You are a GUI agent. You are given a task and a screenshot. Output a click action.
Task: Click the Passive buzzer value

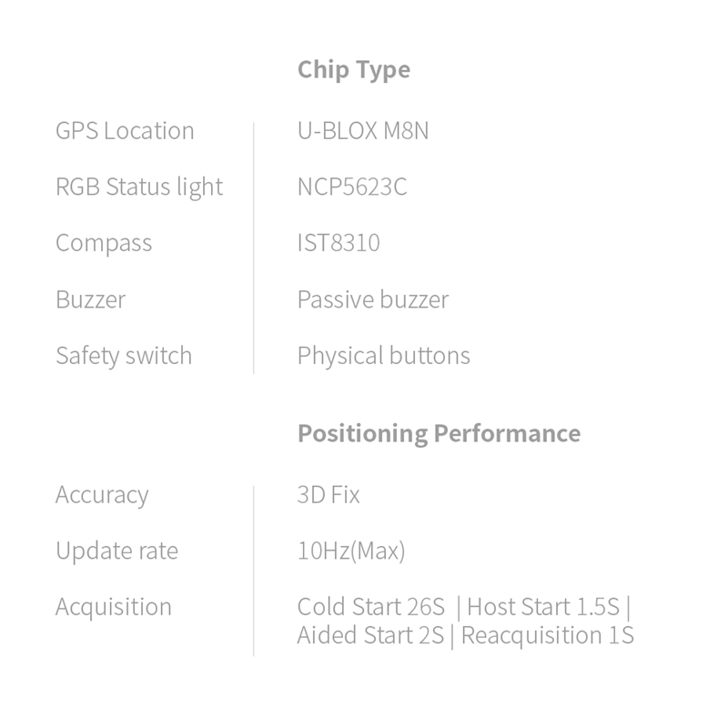372,300
